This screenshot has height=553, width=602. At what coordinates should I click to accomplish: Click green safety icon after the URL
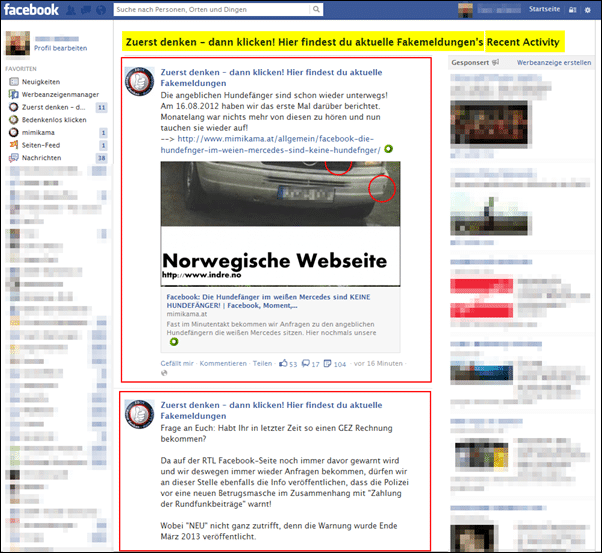click(389, 149)
